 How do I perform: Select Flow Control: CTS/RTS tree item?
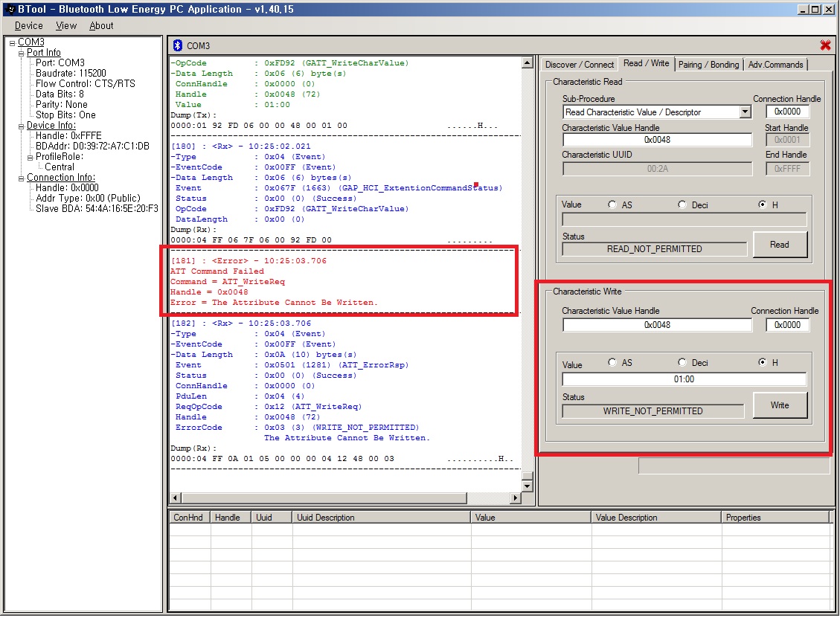click(85, 84)
